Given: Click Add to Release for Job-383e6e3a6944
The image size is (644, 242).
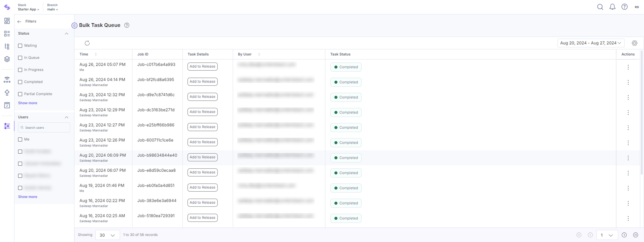Looking at the screenshot, I should tap(202, 202).
